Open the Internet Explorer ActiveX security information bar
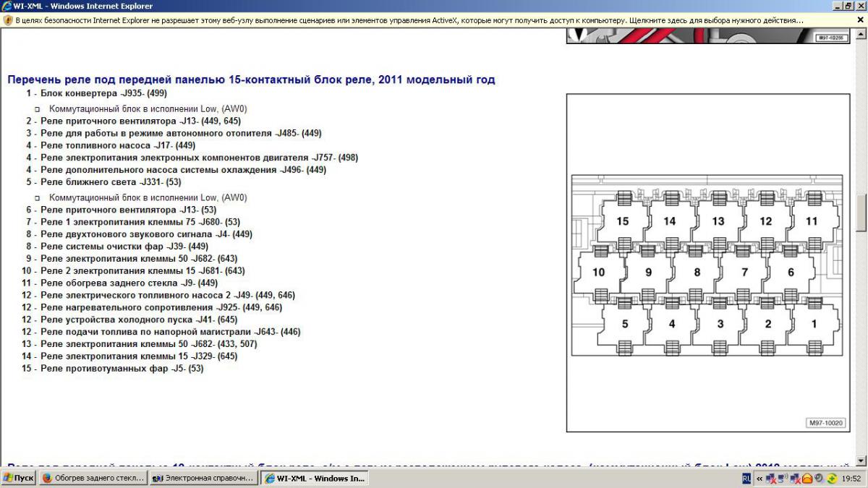Viewport: 868px width, 488px height. click(x=434, y=20)
